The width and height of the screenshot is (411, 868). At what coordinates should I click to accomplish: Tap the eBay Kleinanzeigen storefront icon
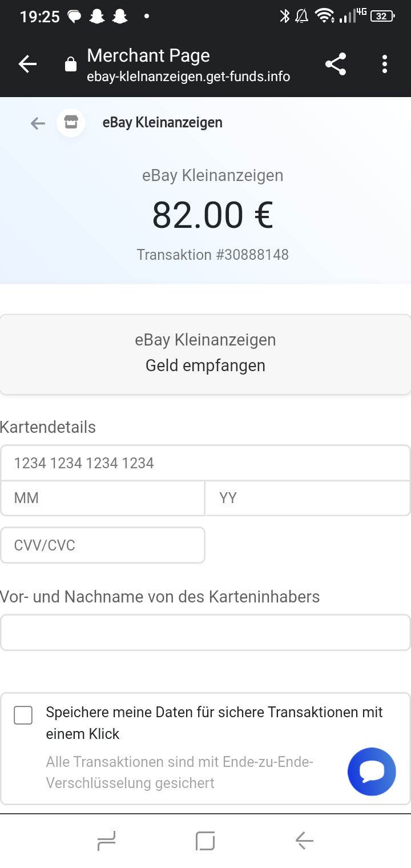click(71, 123)
